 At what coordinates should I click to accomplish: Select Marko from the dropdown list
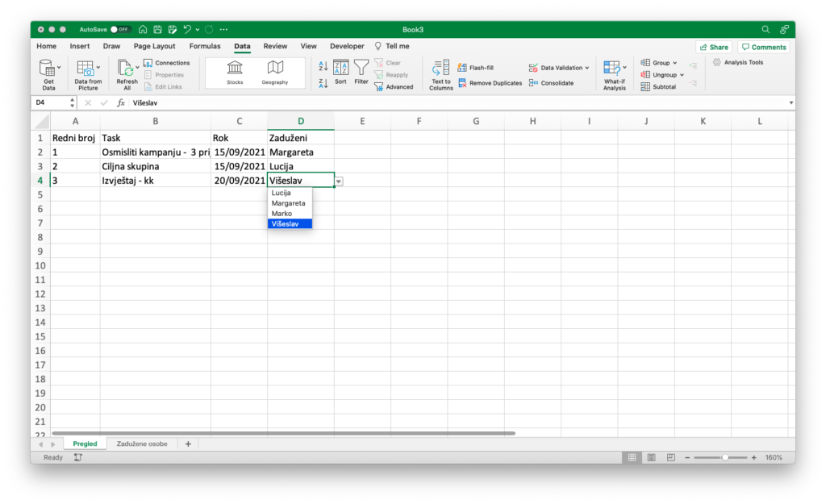282,214
